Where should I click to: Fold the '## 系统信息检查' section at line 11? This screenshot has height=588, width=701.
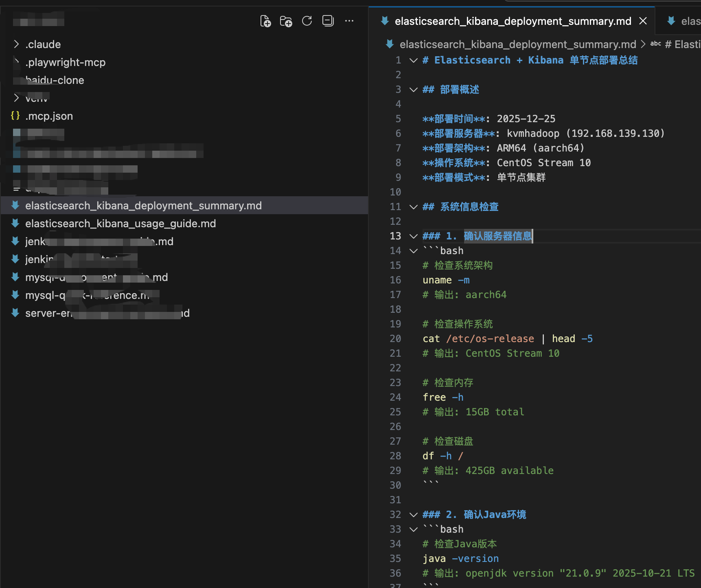414,207
